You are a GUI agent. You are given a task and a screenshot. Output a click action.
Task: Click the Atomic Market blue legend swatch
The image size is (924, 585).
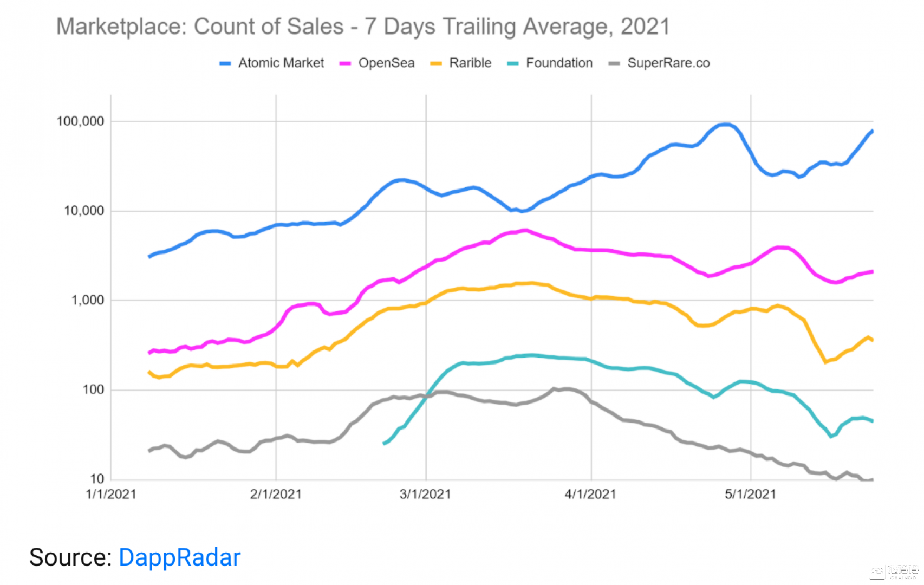[x=225, y=64]
